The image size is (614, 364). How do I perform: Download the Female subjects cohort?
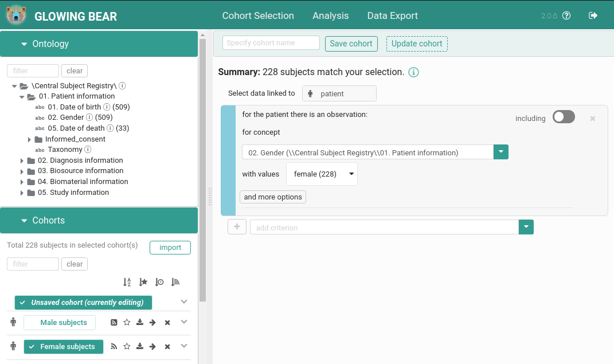(x=140, y=346)
